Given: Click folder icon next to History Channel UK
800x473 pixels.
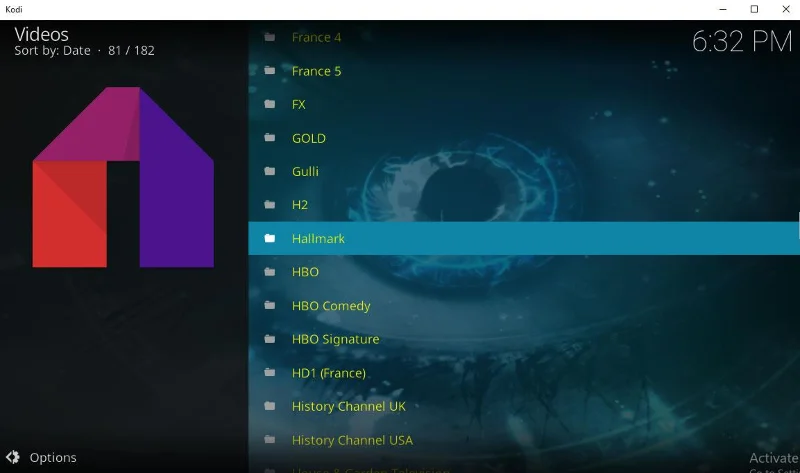Looking at the screenshot, I should [270, 406].
